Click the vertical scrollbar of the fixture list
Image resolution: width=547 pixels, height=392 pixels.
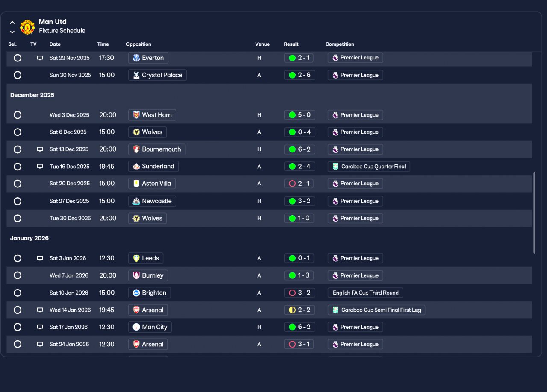tap(534, 213)
